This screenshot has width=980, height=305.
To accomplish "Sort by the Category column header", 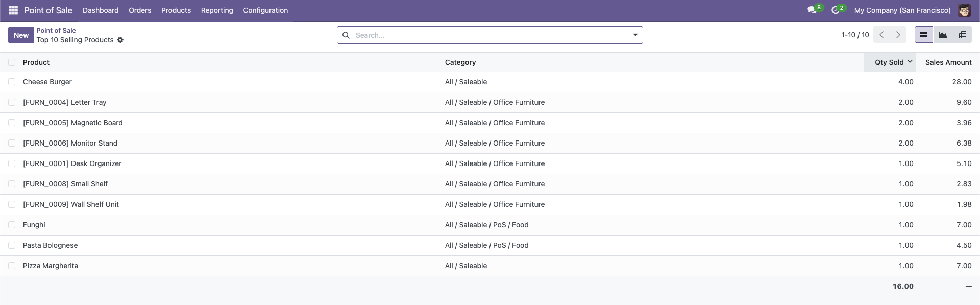I will (x=460, y=62).
